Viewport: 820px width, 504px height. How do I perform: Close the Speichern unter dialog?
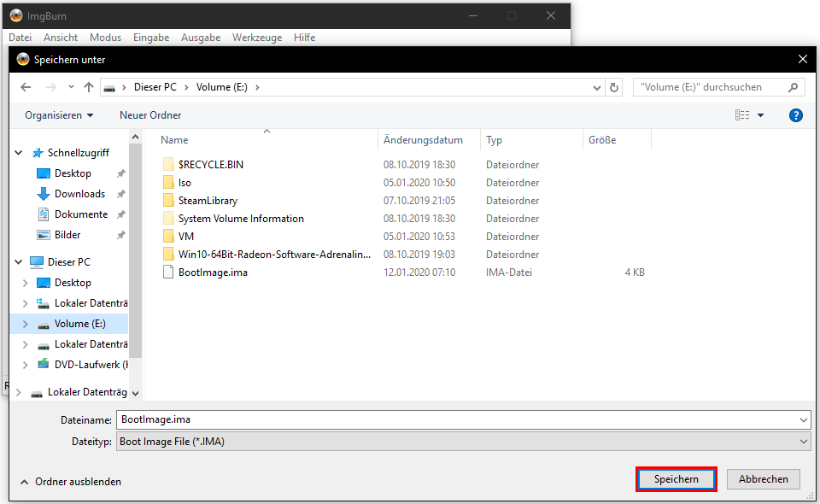tap(803, 60)
